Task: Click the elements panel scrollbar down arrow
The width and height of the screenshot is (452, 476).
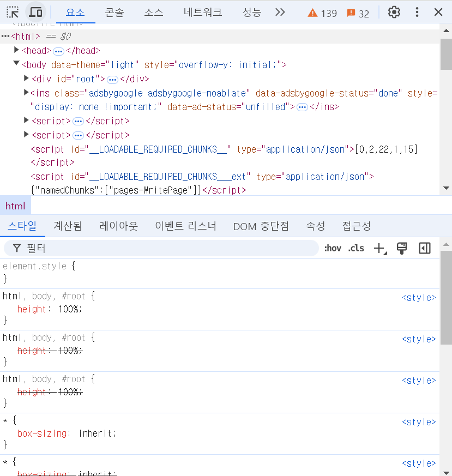Action: pyautogui.click(x=446, y=188)
